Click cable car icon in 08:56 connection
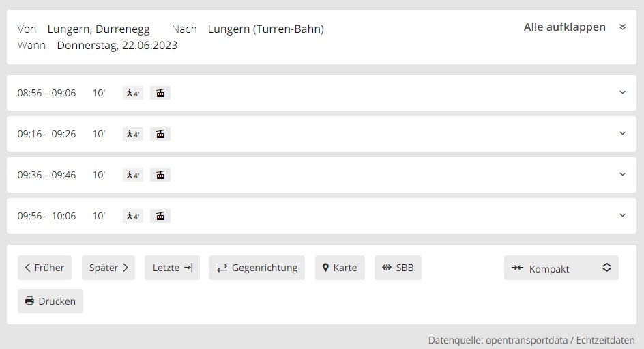644x349 pixels. (x=160, y=93)
